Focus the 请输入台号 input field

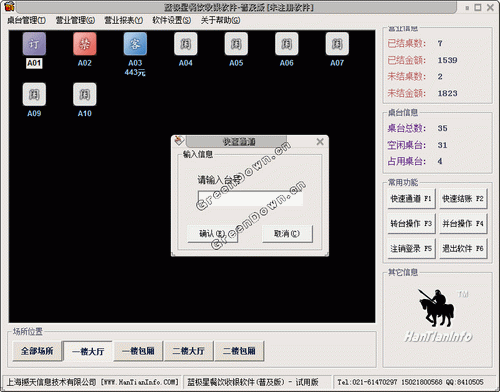click(x=250, y=199)
